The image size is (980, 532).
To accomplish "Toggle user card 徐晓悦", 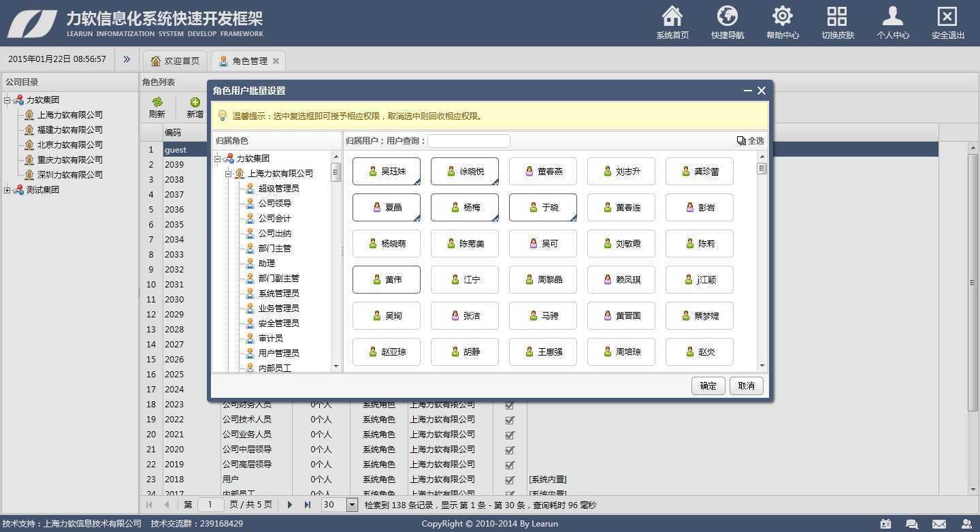I will pos(465,171).
